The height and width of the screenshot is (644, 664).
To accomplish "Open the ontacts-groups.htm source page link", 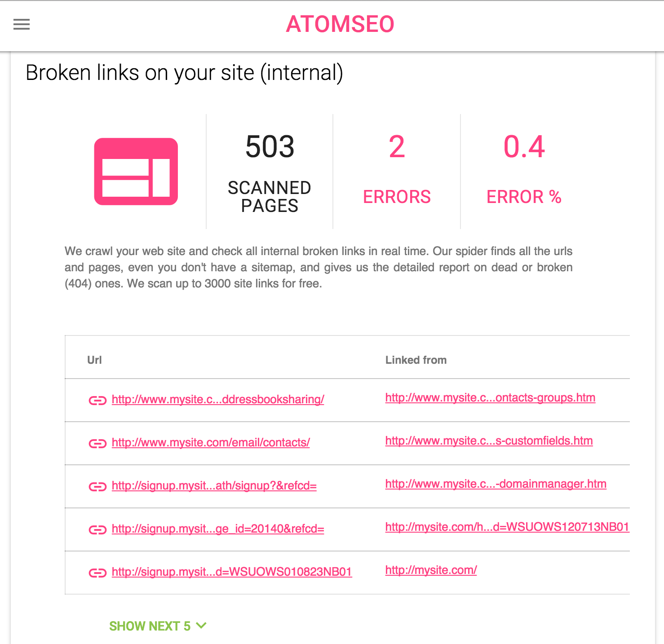I will pos(490,397).
